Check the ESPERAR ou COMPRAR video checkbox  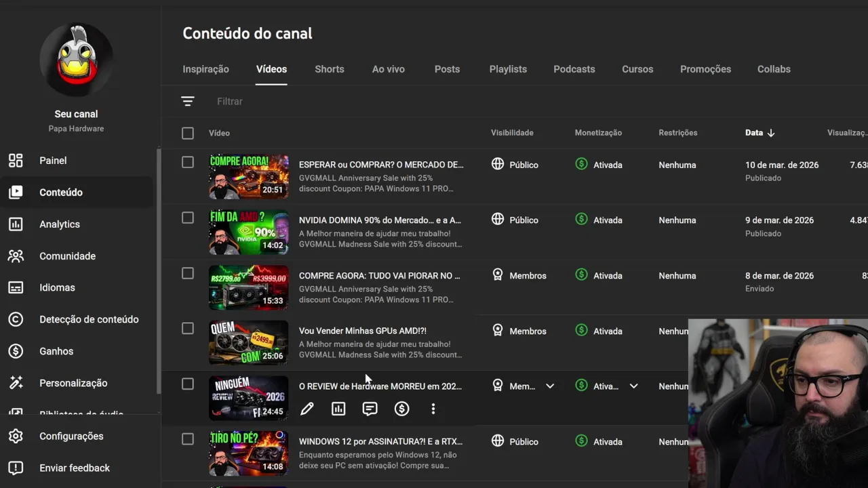point(188,163)
